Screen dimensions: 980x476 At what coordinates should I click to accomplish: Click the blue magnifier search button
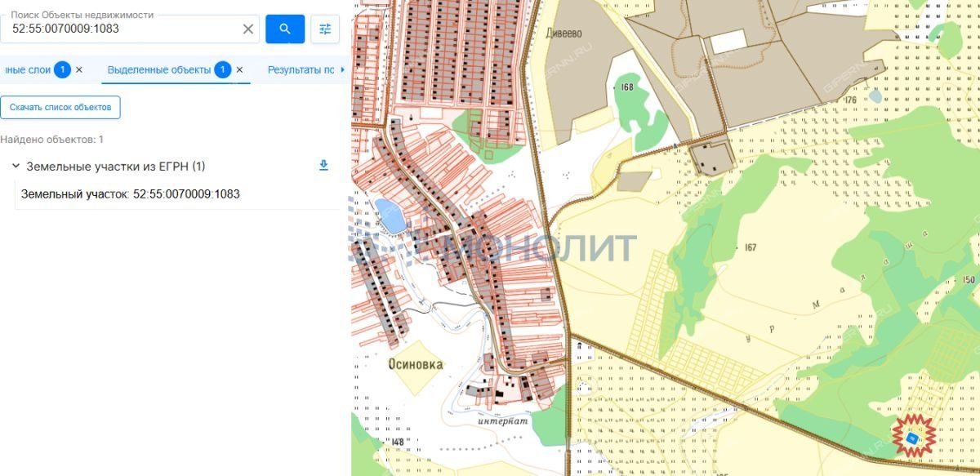285,29
